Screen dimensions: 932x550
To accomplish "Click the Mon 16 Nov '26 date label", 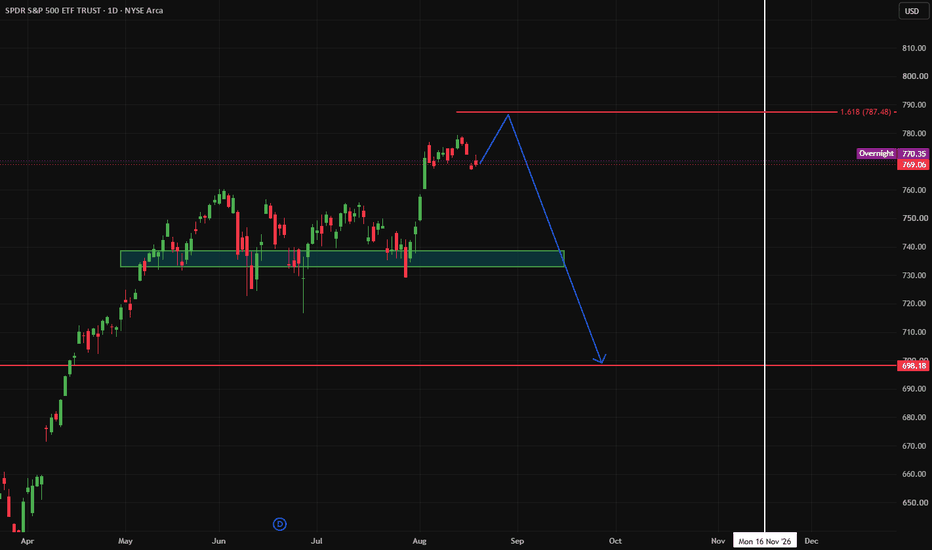I will [x=764, y=541].
